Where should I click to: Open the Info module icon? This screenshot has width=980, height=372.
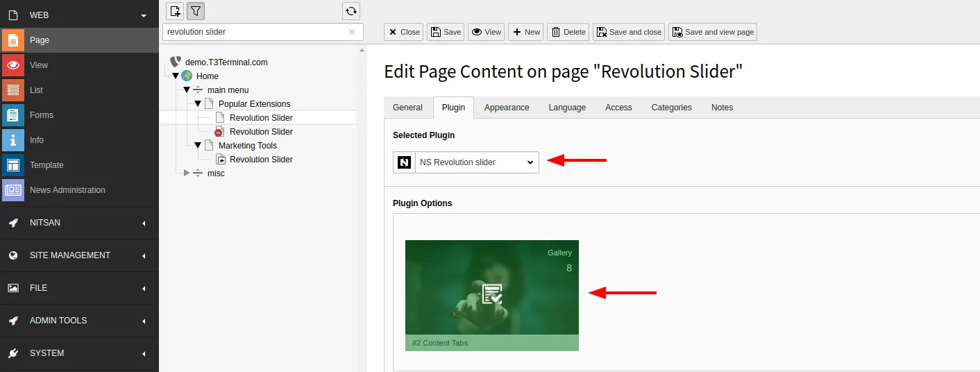pos(12,140)
